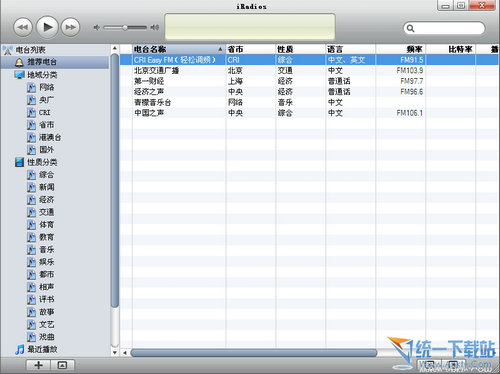
Task: Click playlist icon beside sidebar 音乐
Action: pyautogui.click(x=31, y=250)
